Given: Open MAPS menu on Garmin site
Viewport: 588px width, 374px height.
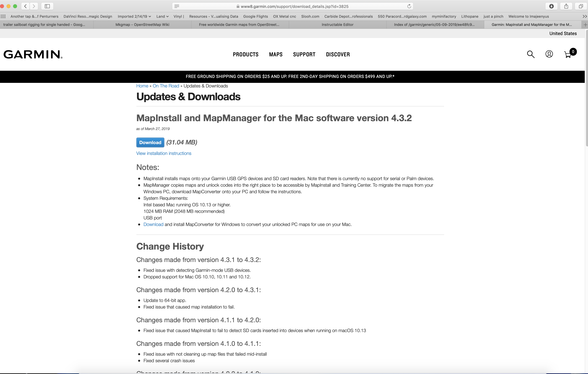Looking at the screenshot, I should coord(276,55).
